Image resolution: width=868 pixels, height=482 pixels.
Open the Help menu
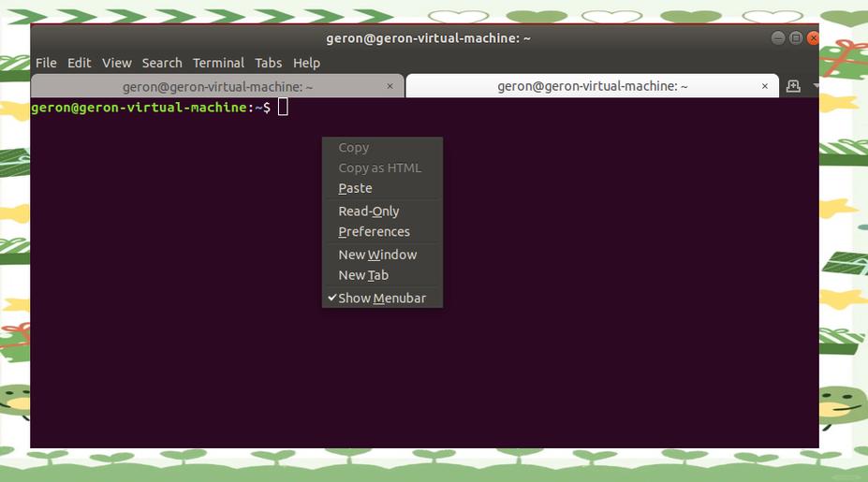coord(307,63)
